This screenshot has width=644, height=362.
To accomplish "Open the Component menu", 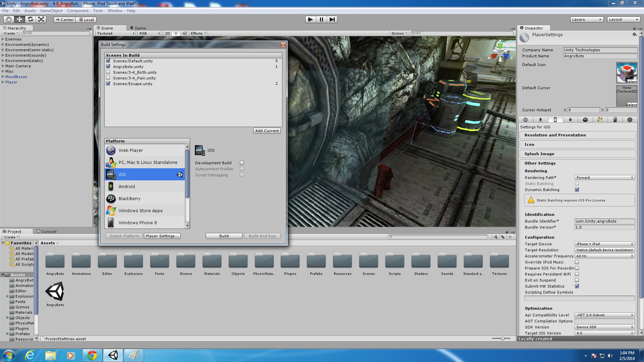I will [x=78, y=11].
